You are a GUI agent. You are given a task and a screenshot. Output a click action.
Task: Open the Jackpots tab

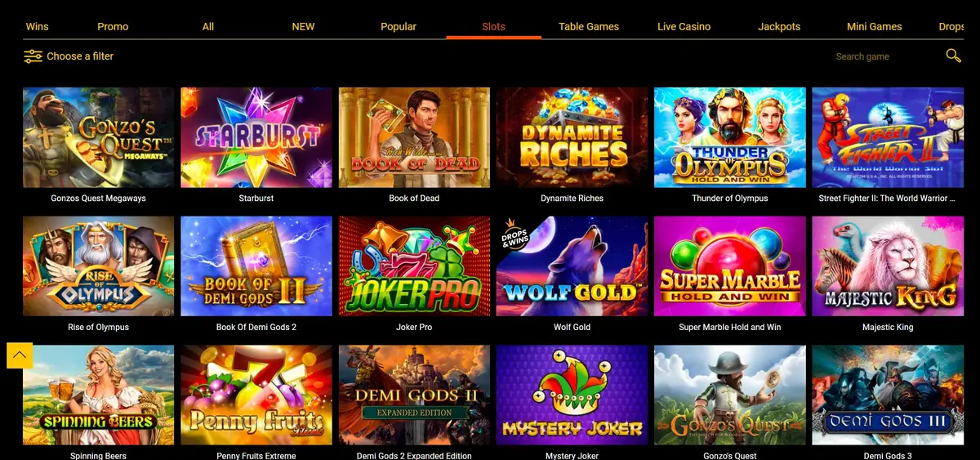coord(779,26)
